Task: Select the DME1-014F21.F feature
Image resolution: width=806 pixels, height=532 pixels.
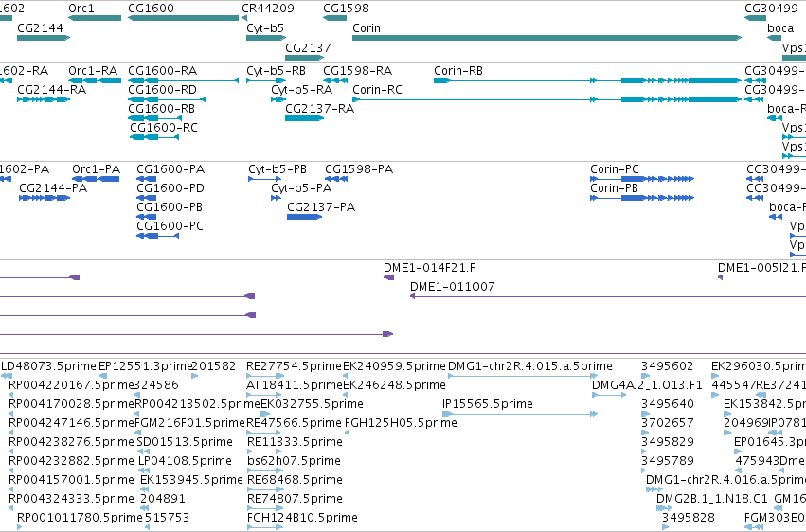Action: click(388, 277)
